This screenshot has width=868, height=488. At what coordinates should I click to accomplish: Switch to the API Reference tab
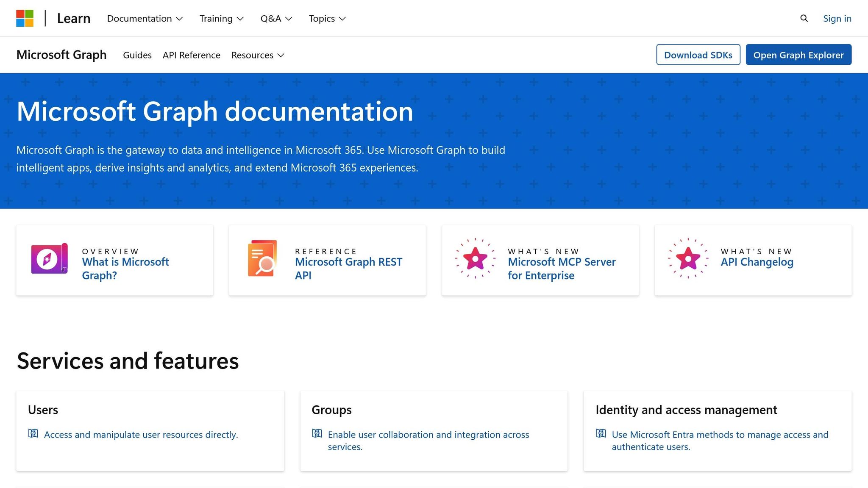(x=191, y=55)
